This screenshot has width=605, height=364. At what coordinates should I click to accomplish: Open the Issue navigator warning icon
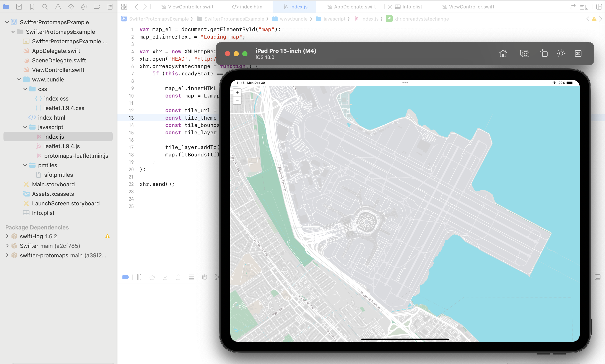click(58, 7)
